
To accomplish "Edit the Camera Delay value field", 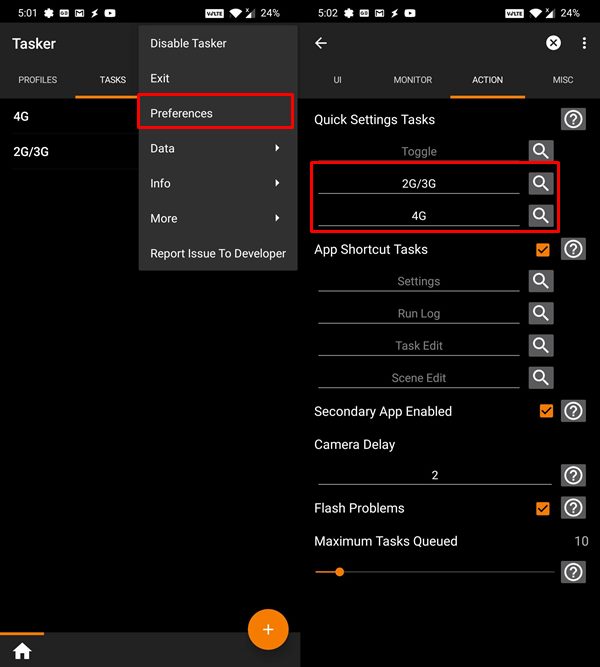I will click(434, 475).
